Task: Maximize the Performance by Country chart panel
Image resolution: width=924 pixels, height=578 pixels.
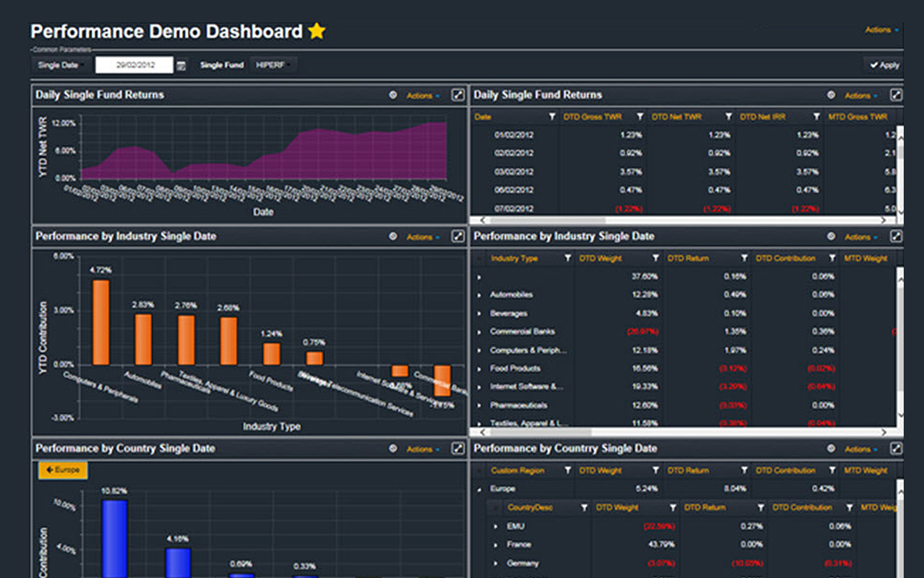Action: 458,449
